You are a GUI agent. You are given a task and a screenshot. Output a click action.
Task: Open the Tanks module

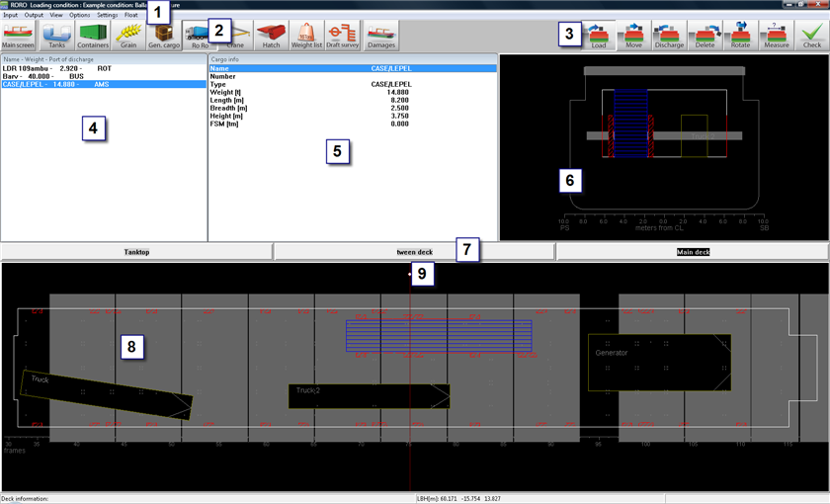(x=56, y=36)
